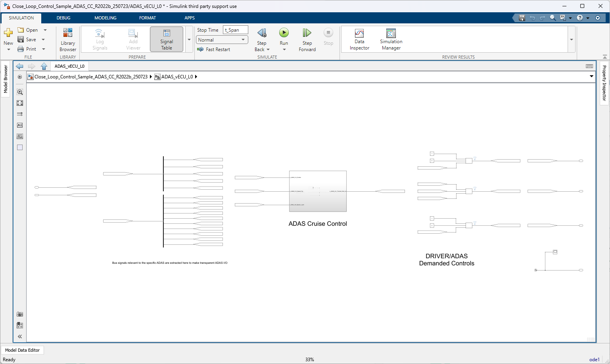Toggle the Signal Table button

(167, 39)
